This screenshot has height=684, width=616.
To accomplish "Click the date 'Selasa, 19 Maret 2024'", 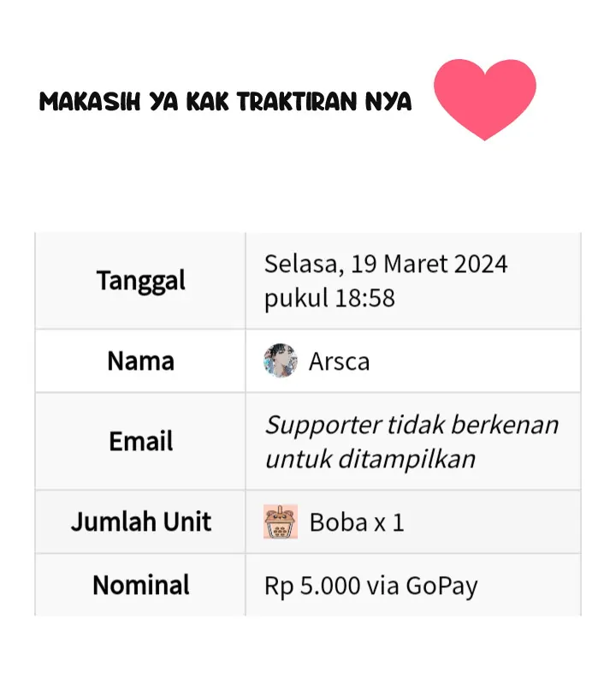I will (386, 264).
